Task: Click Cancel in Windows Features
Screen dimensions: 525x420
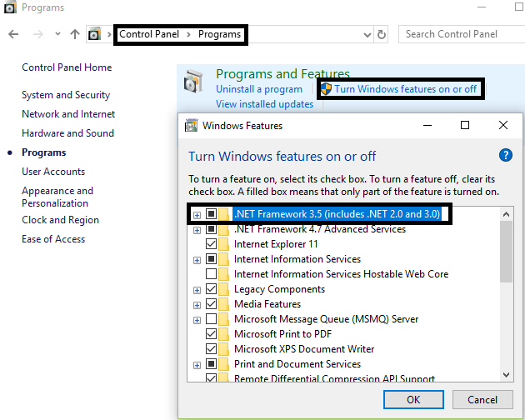Action: [482, 399]
